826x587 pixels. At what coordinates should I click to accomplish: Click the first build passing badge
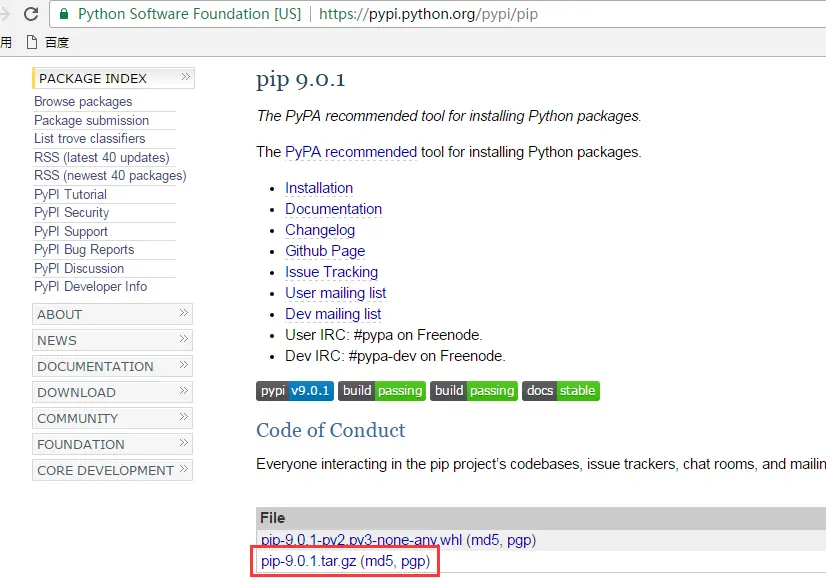pos(382,391)
